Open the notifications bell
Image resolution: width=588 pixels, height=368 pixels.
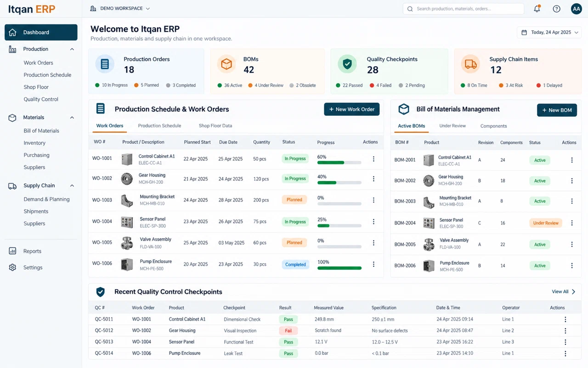click(x=537, y=9)
